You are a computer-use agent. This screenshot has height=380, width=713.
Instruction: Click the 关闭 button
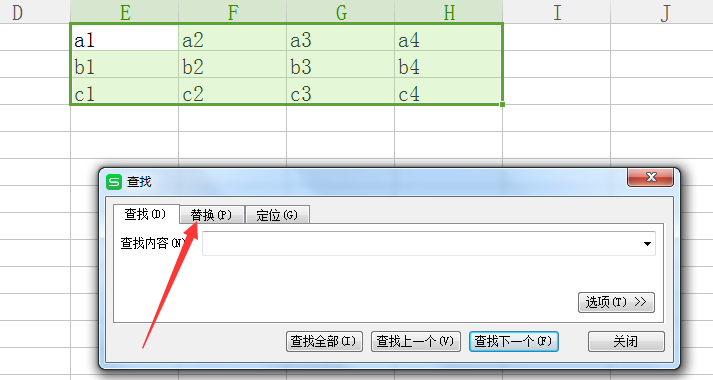[626, 341]
